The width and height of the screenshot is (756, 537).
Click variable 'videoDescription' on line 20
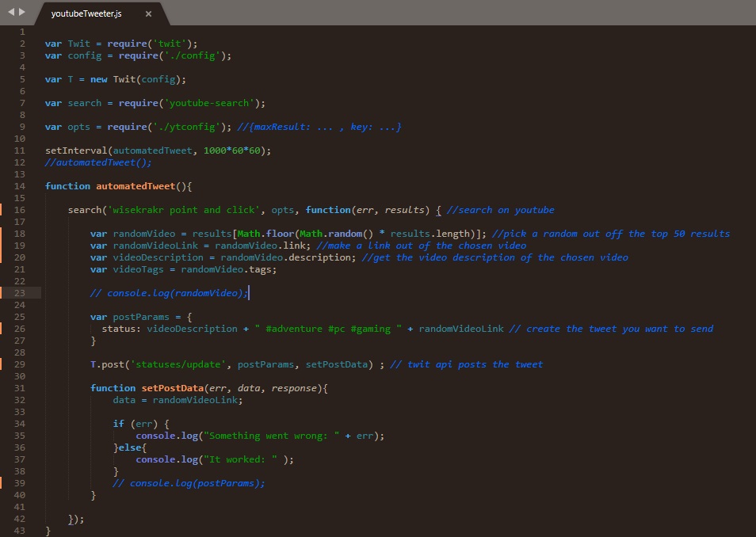[158, 257]
